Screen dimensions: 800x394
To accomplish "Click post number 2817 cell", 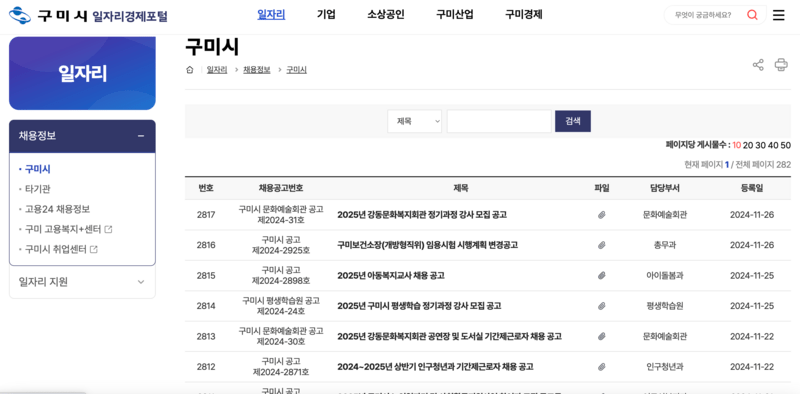I will [206, 215].
